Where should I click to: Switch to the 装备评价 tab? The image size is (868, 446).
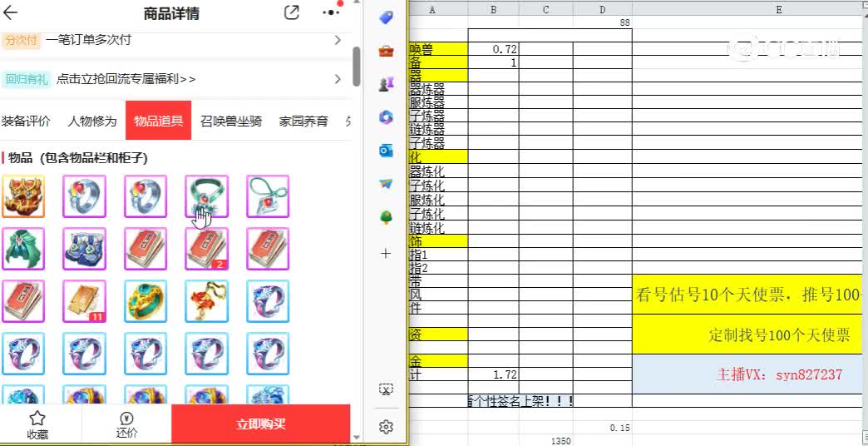click(26, 121)
